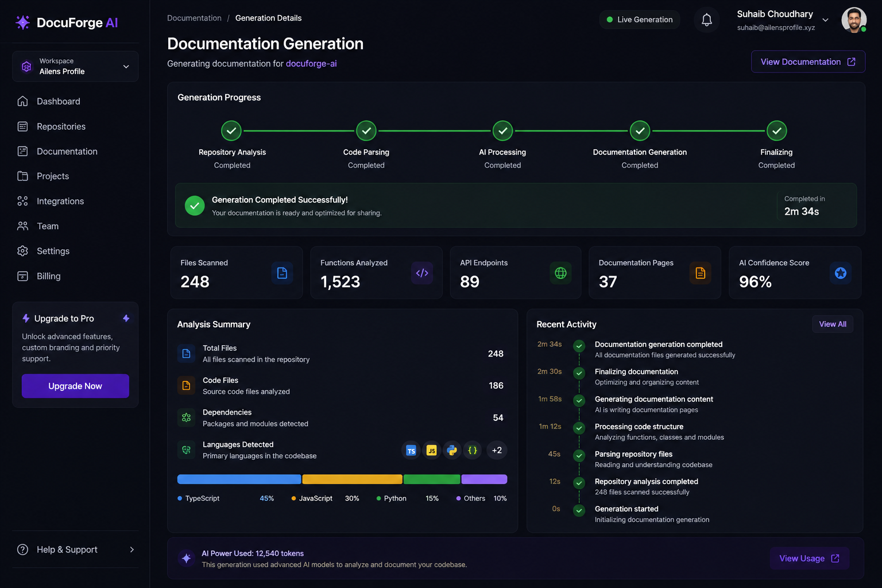Click the purple Others bar segment
Viewport: 882px width, 588px height.
(x=484, y=479)
